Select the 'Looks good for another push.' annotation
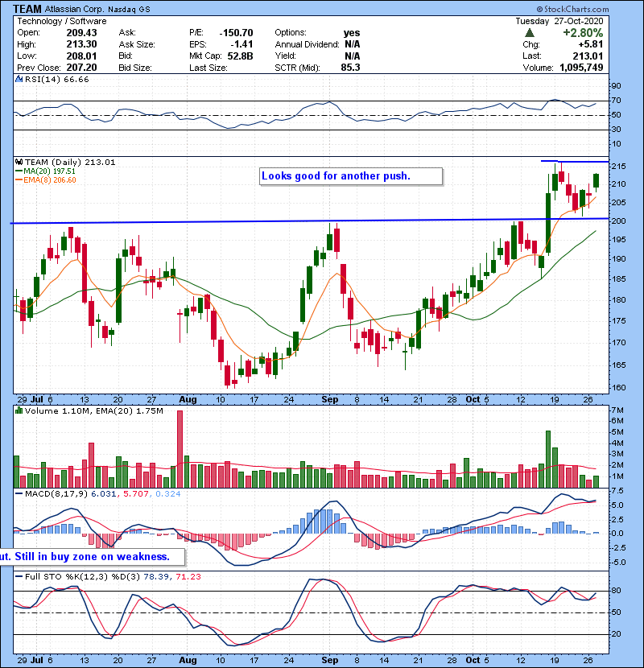Viewport: 644px width, 668px height. click(351, 176)
